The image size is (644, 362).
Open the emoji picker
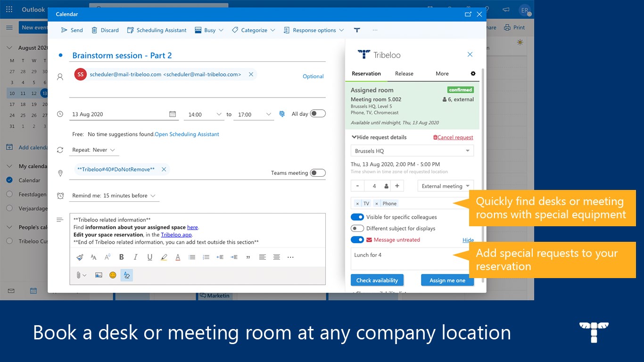coord(113,275)
